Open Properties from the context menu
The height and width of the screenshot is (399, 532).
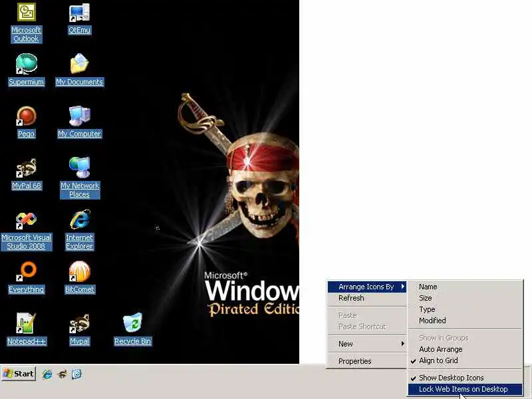pos(367,361)
